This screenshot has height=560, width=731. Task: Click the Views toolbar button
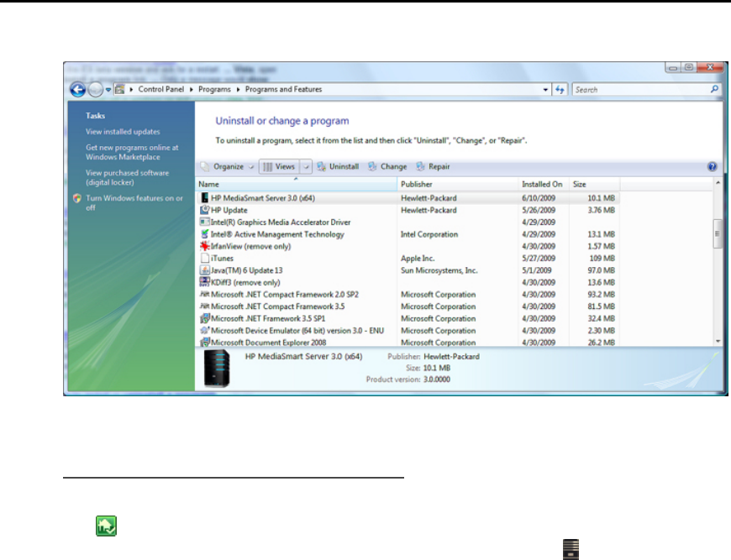(x=279, y=167)
